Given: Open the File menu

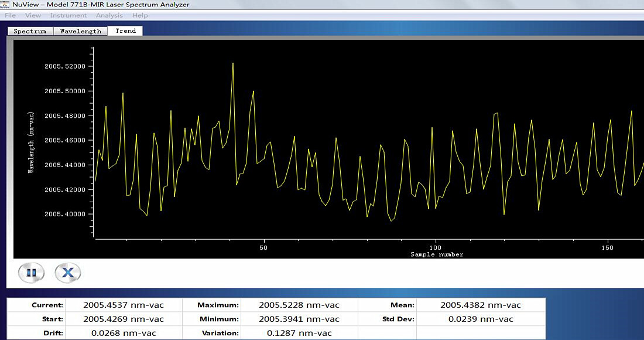Looking at the screenshot, I should pos(11,15).
